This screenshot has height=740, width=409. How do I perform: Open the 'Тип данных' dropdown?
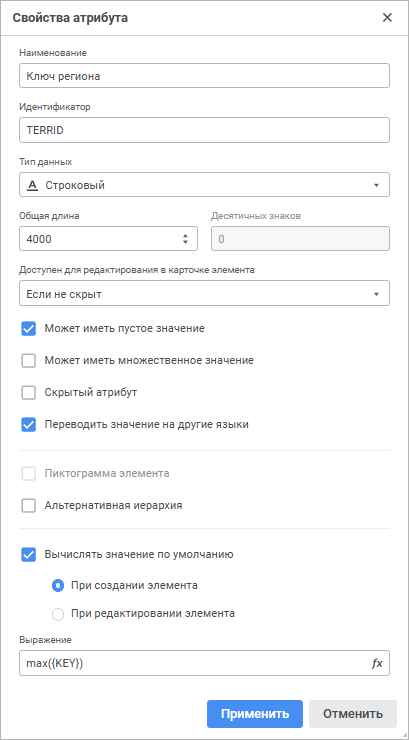(x=204, y=185)
